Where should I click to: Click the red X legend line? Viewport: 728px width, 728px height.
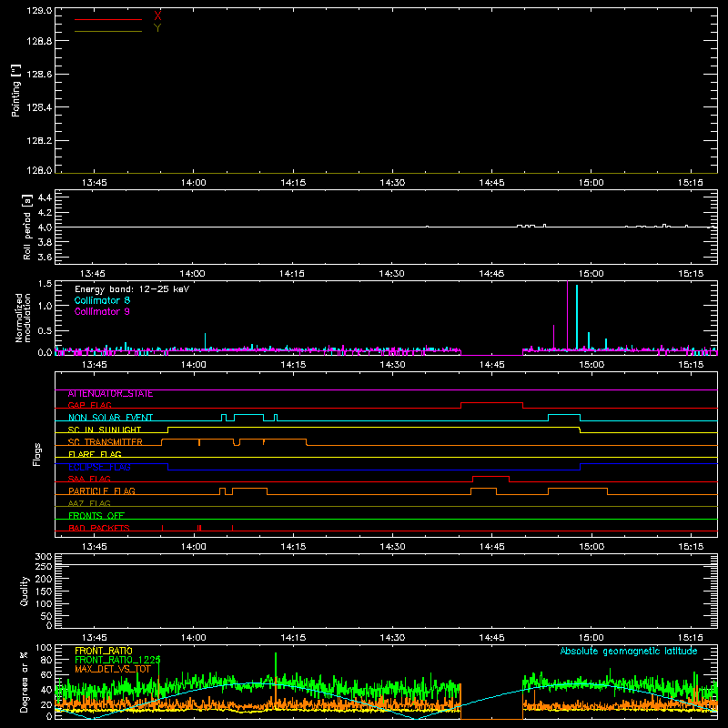[108, 19]
